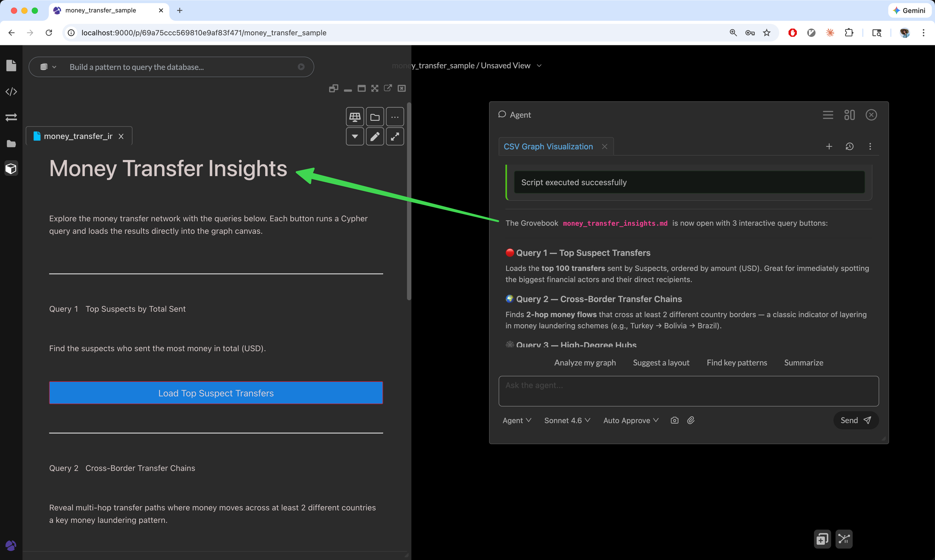Click 'Script executed successfully' output text
Viewport: 935px width, 560px height.
point(574,182)
